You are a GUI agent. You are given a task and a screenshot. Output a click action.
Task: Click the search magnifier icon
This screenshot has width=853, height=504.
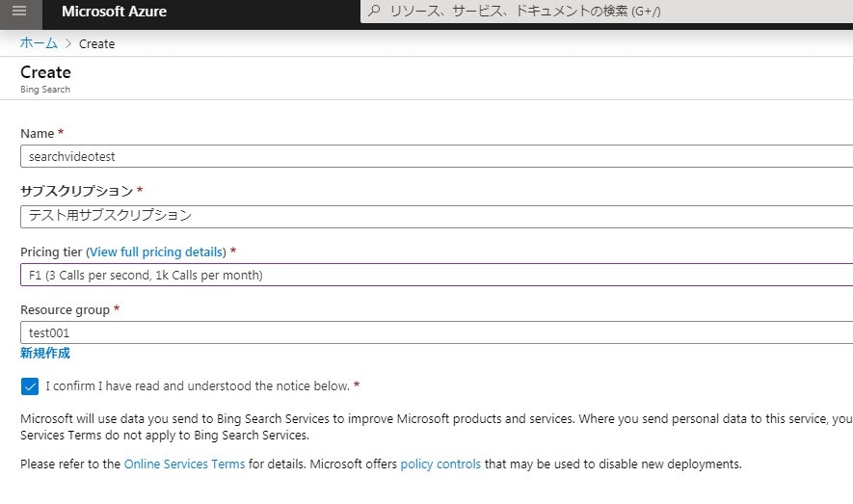click(x=374, y=11)
